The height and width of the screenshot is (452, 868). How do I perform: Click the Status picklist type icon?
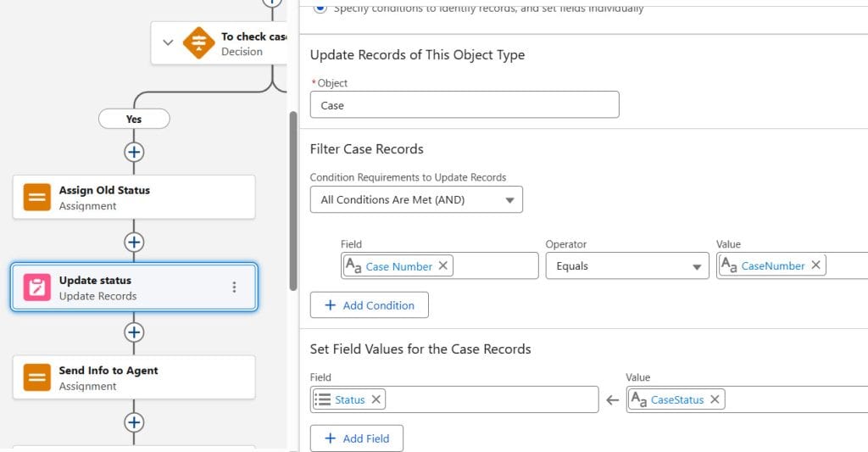click(x=323, y=399)
